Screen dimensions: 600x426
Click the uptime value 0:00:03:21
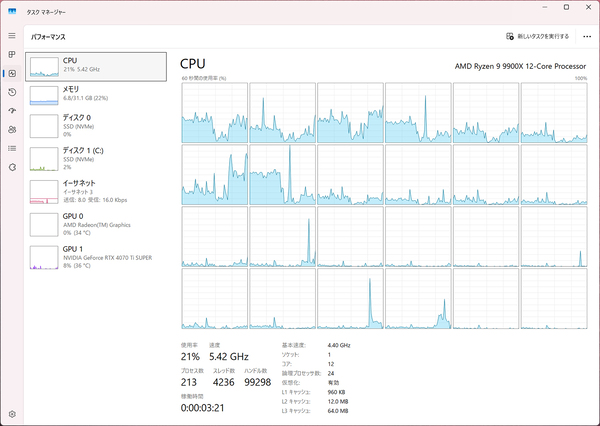[x=202, y=408]
